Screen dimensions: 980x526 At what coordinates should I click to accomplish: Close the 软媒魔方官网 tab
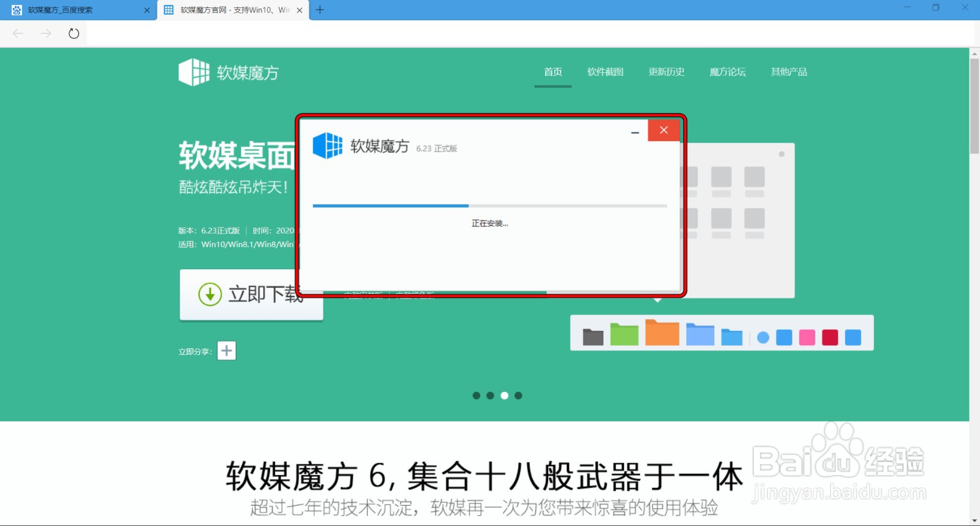[x=300, y=10]
